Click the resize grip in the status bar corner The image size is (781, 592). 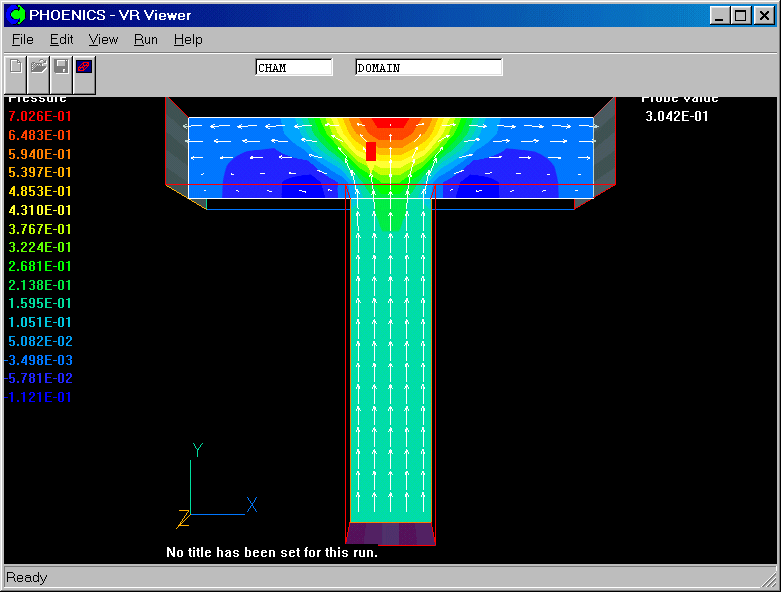click(769, 580)
